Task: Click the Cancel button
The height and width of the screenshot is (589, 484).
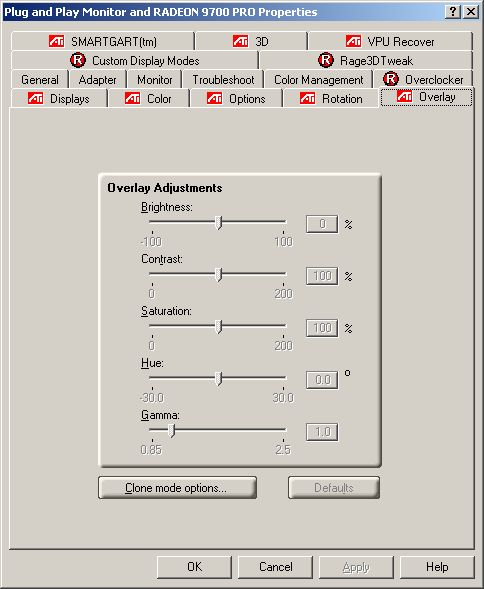Action: pos(275,567)
